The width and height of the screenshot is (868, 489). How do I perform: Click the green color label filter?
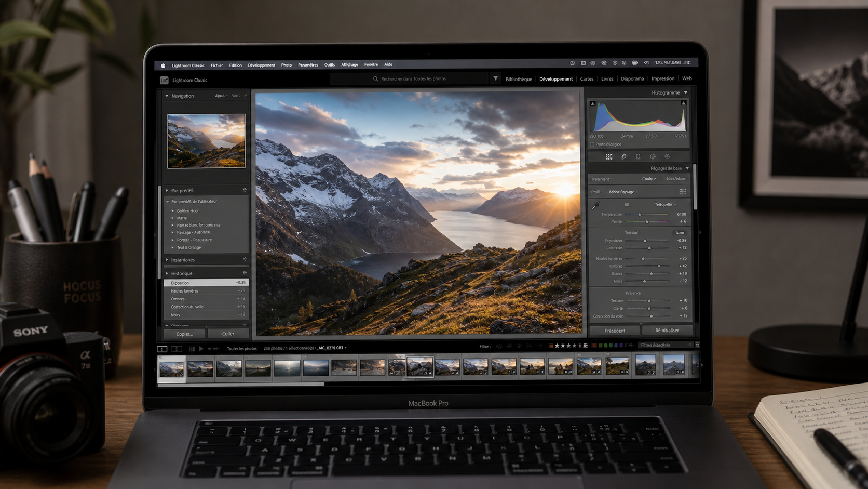tap(605, 346)
